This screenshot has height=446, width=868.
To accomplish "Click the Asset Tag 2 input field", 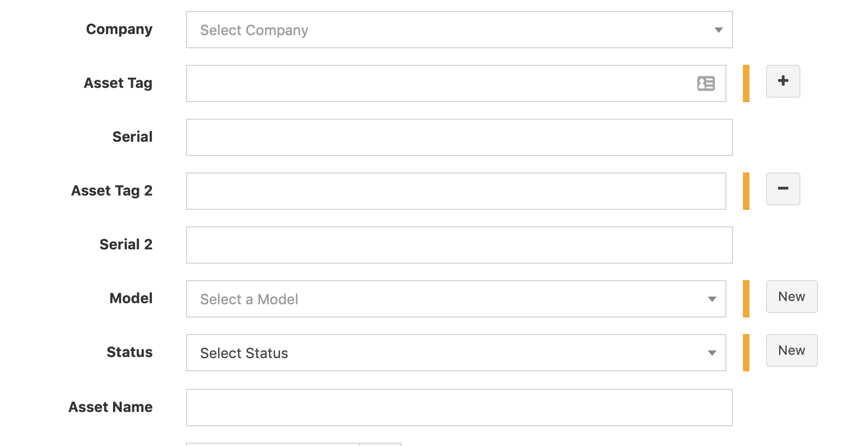I will point(455,191).
